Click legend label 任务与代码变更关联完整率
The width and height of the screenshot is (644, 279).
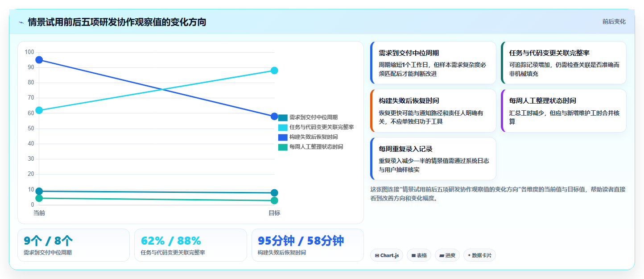[322, 127]
